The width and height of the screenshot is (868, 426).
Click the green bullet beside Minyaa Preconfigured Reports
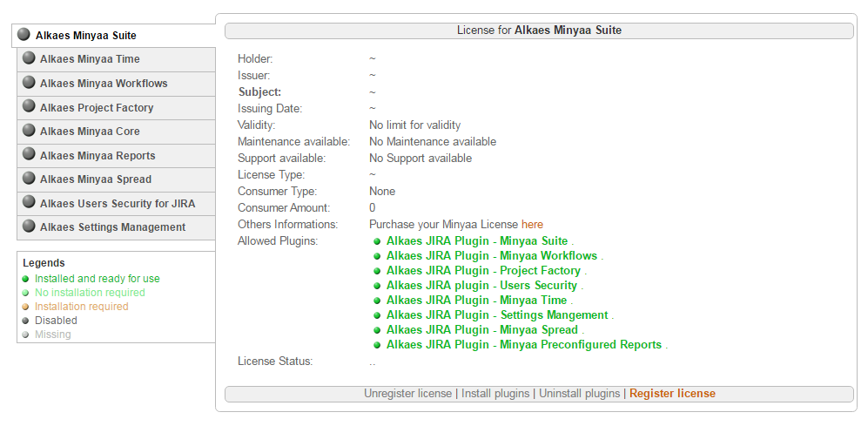coord(377,345)
